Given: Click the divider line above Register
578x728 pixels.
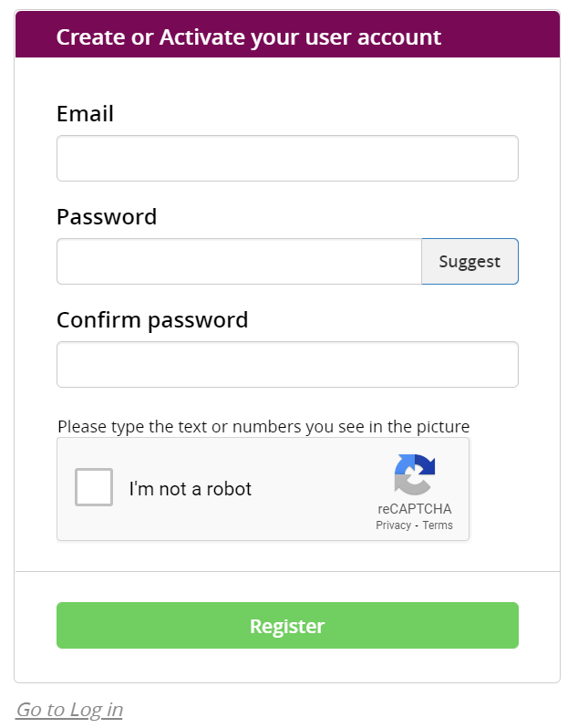Looking at the screenshot, I should [287, 572].
